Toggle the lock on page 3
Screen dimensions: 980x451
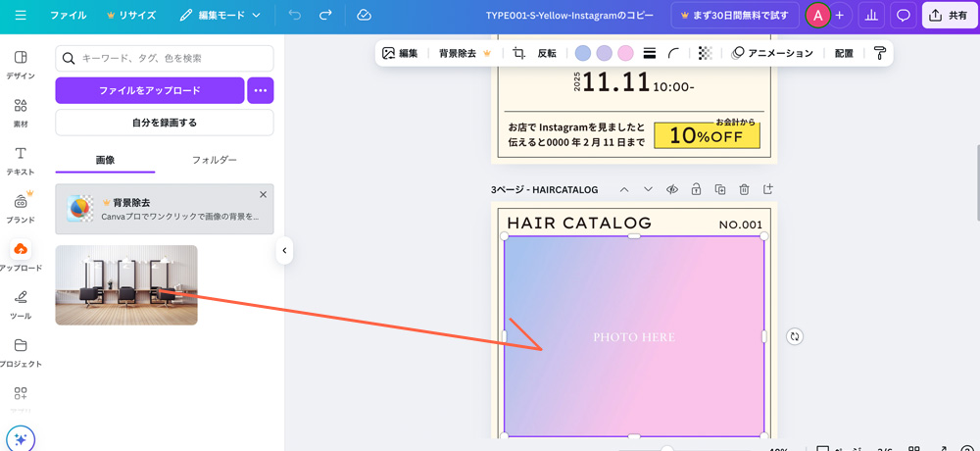(696, 189)
